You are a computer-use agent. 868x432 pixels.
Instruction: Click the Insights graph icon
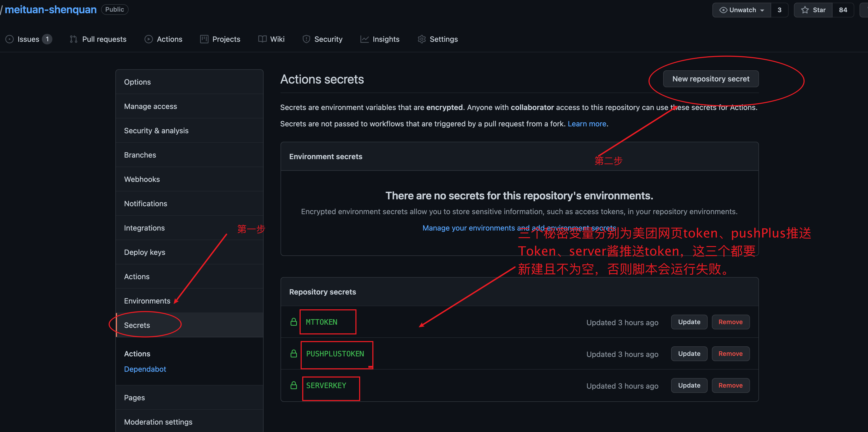pyautogui.click(x=365, y=39)
